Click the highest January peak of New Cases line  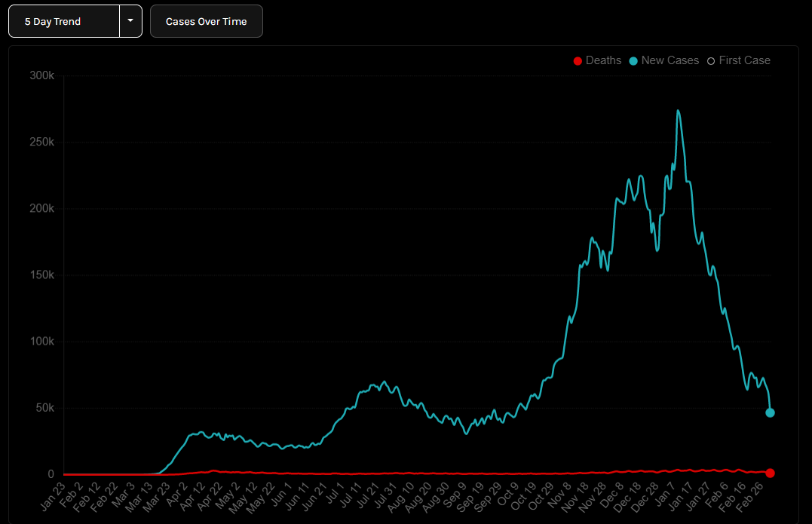679,111
